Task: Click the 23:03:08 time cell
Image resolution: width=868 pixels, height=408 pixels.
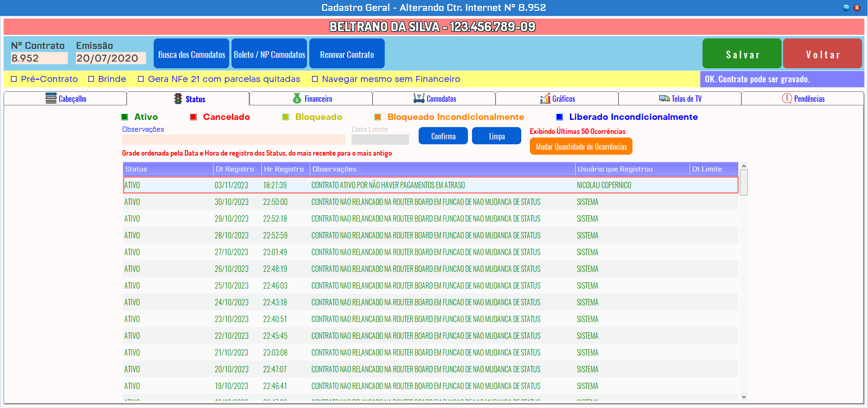Action: (275, 352)
